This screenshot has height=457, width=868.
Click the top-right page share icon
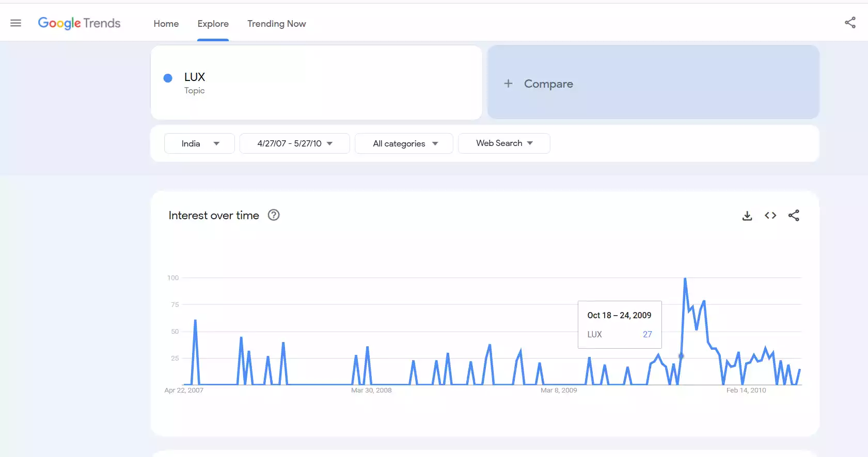tap(850, 23)
